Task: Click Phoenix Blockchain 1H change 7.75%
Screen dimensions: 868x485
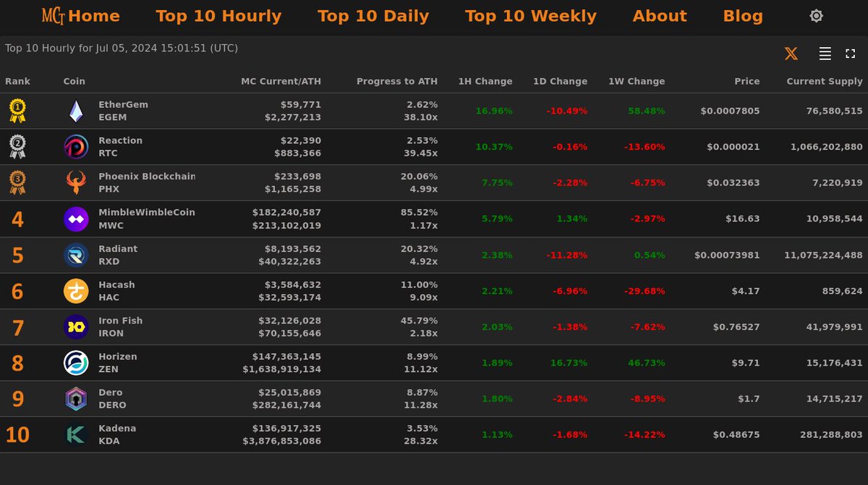Action: pos(497,182)
